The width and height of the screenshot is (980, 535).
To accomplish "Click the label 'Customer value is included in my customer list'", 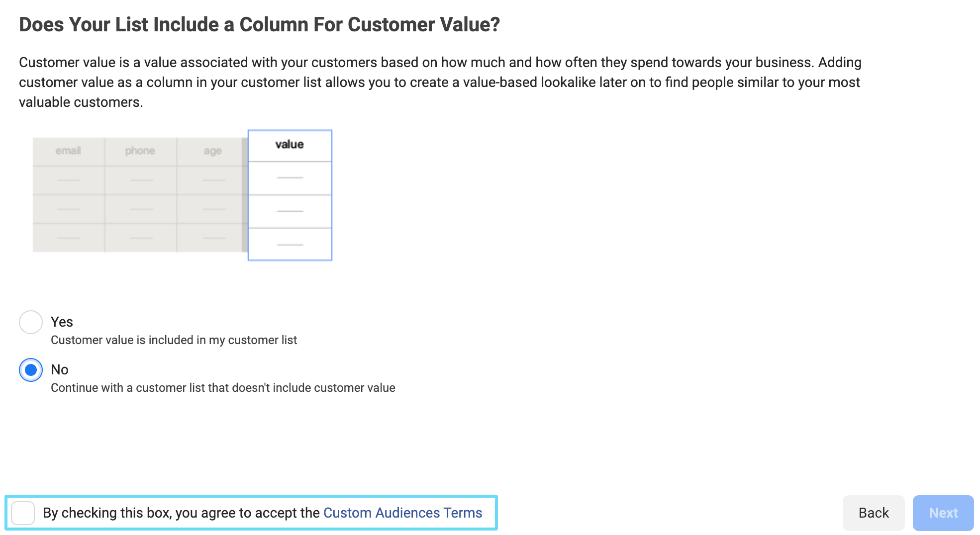I will [x=174, y=340].
